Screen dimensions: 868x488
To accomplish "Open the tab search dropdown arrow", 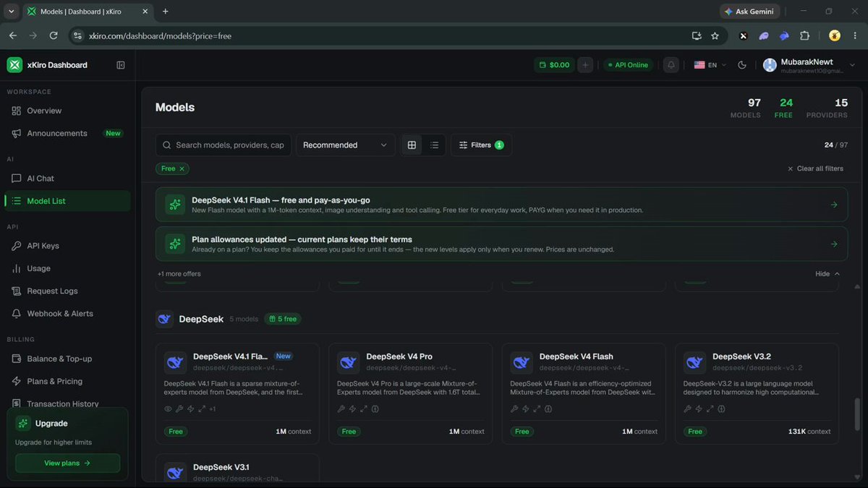I will pos(10,12).
